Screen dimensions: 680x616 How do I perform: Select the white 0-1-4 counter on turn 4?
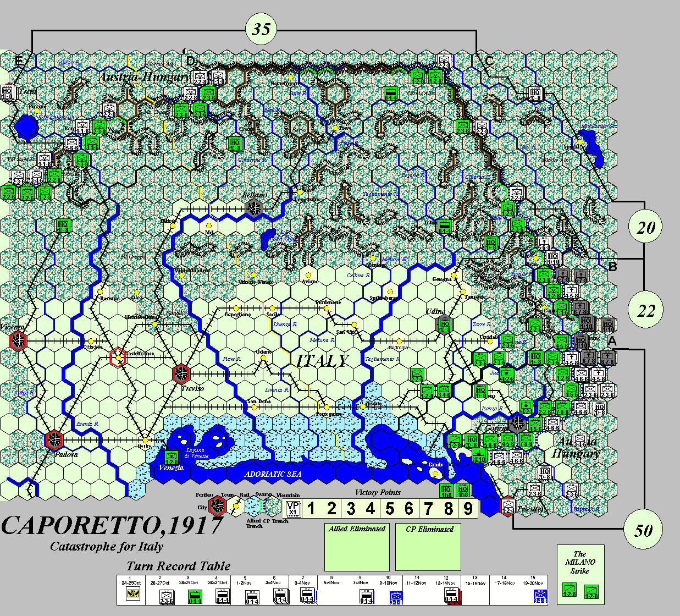point(222,597)
